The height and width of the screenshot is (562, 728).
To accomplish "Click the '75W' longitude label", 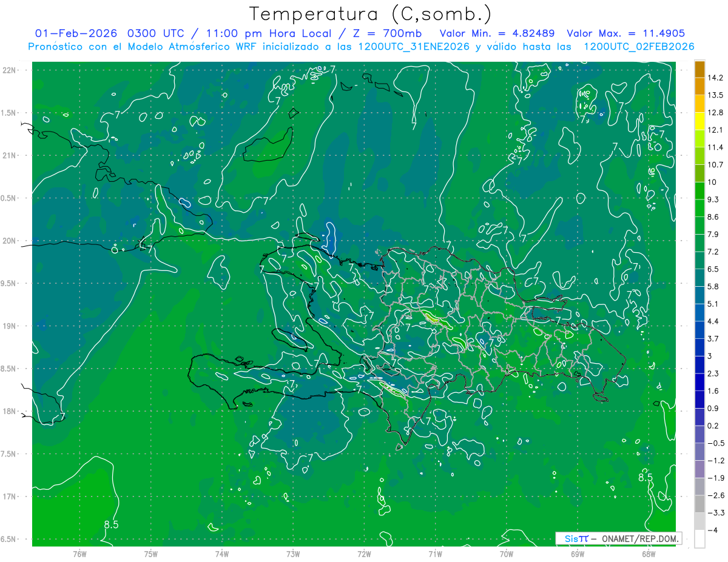I will pos(151,554).
